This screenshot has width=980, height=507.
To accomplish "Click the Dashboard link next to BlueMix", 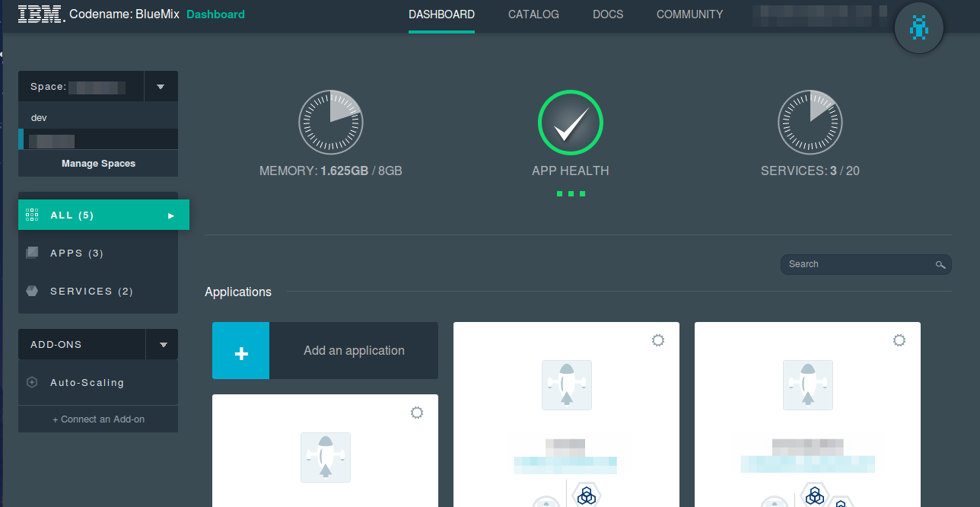I will click(x=215, y=14).
